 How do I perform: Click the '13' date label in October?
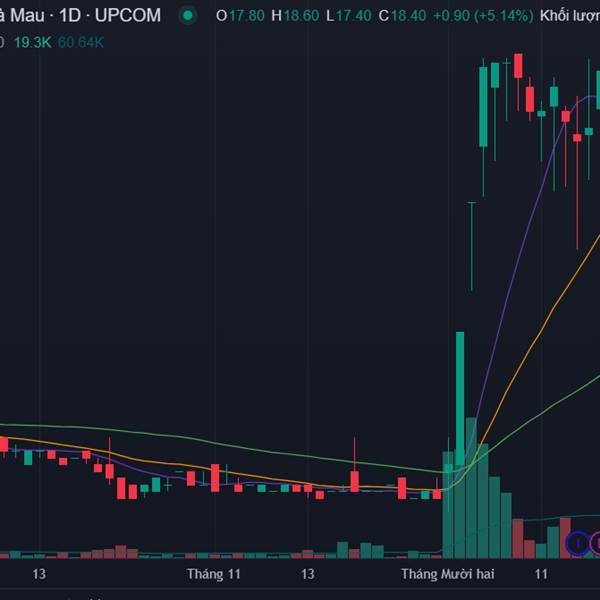(39, 574)
